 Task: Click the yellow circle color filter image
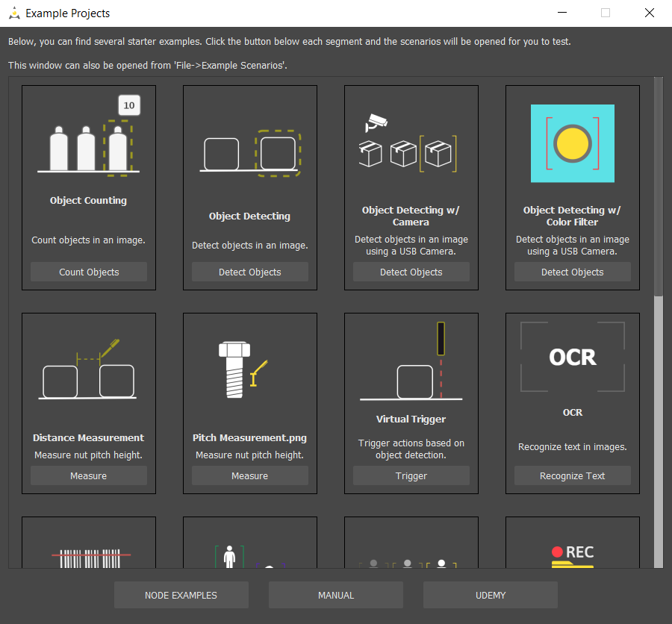[572, 143]
